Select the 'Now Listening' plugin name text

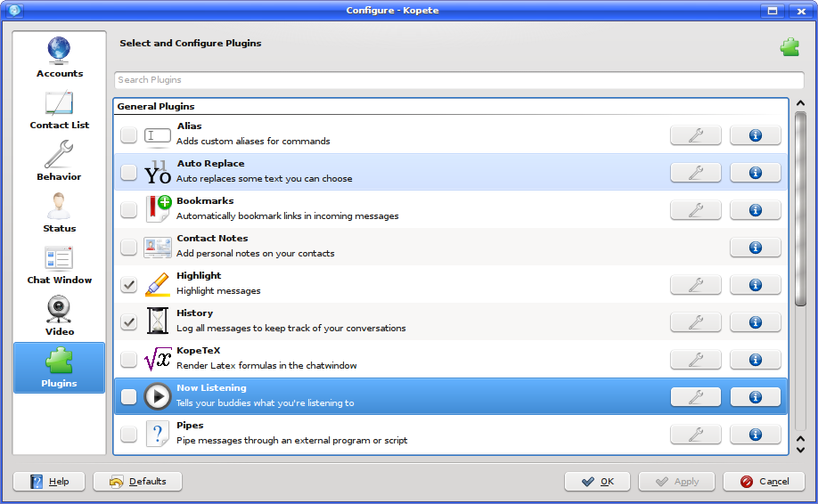(x=211, y=387)
